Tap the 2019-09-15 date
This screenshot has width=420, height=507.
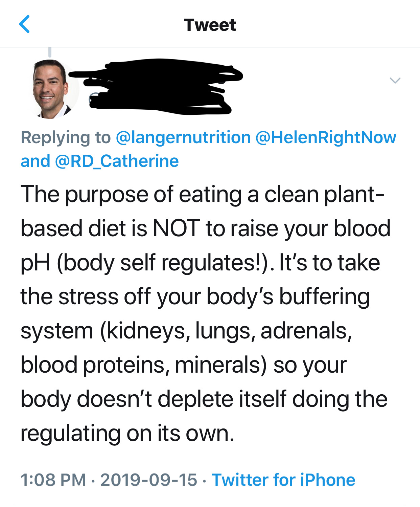(x=149, y=480)
